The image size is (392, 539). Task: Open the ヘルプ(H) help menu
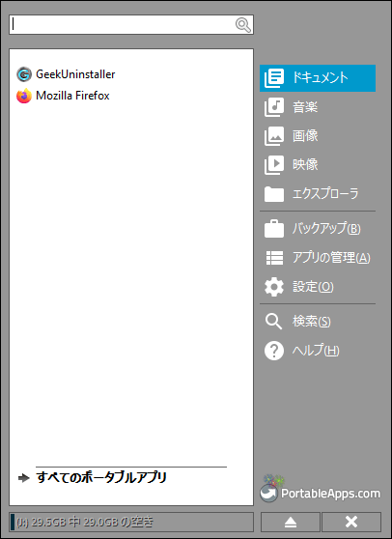[x=318, y=351]
